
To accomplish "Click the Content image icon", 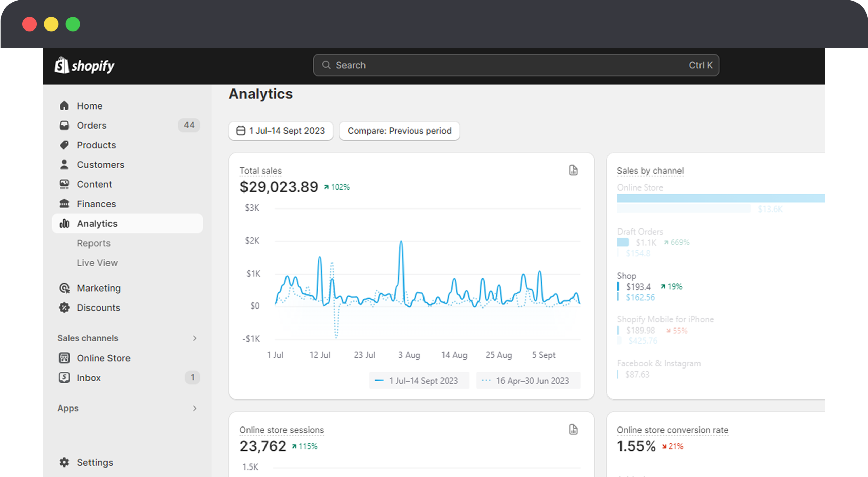I will click(x=64, y=184).
